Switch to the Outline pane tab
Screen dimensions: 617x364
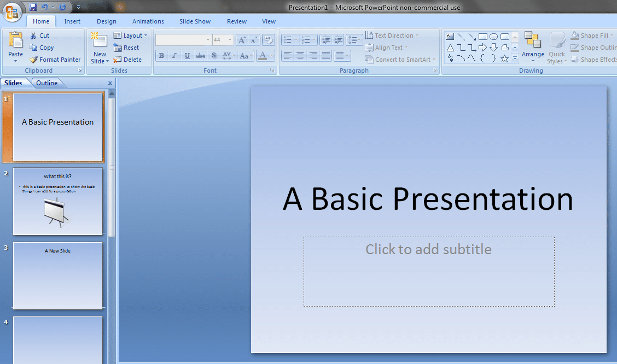tap(47, 83)
